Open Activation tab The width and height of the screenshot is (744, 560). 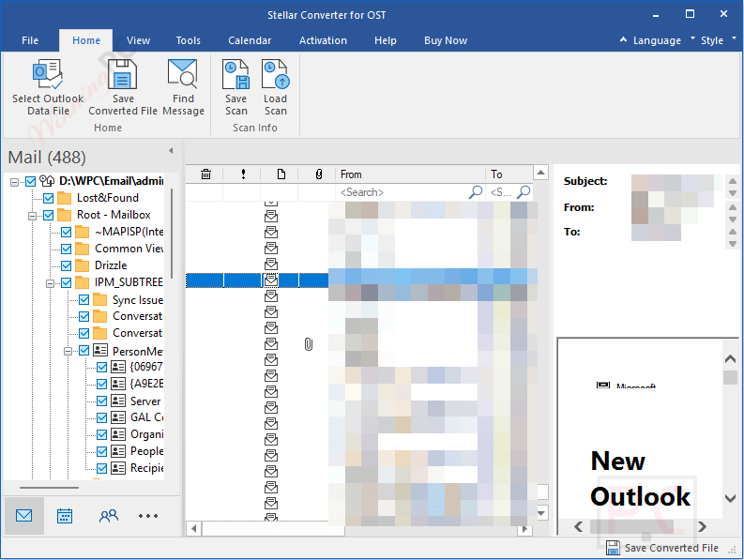(323, 40)
